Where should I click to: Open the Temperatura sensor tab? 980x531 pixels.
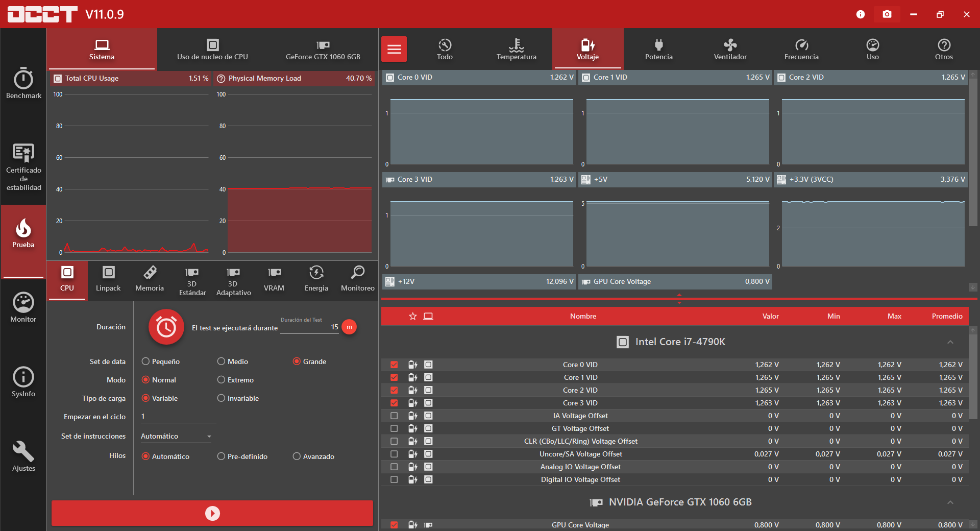coord(517,49)
